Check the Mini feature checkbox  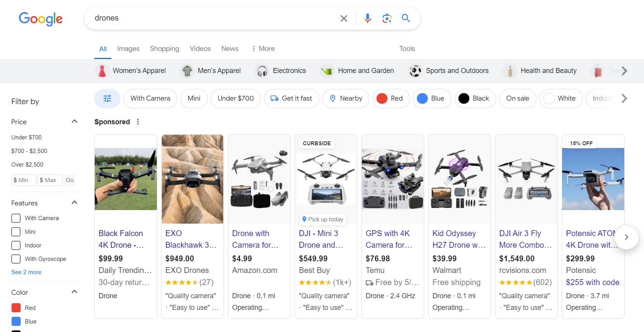[x=16, y=232]
